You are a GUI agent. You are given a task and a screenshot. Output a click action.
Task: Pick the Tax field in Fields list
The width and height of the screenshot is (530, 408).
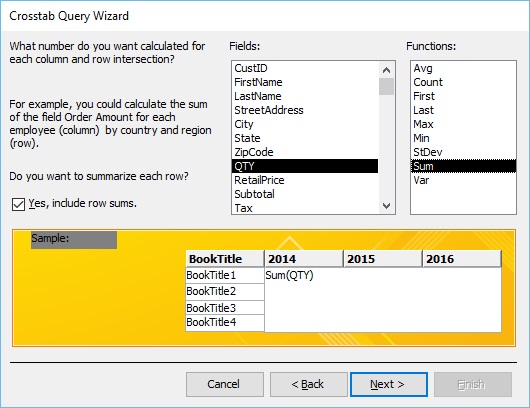[x=305, y=208]
